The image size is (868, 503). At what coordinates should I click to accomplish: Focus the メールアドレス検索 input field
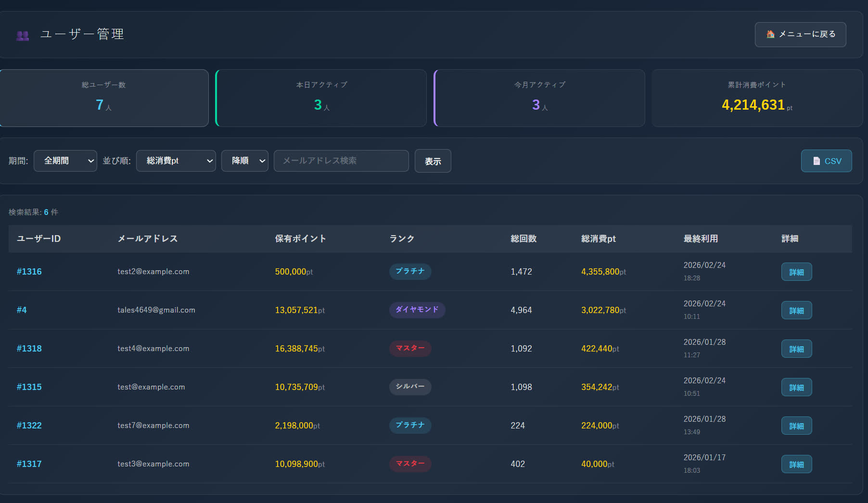click(341, 161)
